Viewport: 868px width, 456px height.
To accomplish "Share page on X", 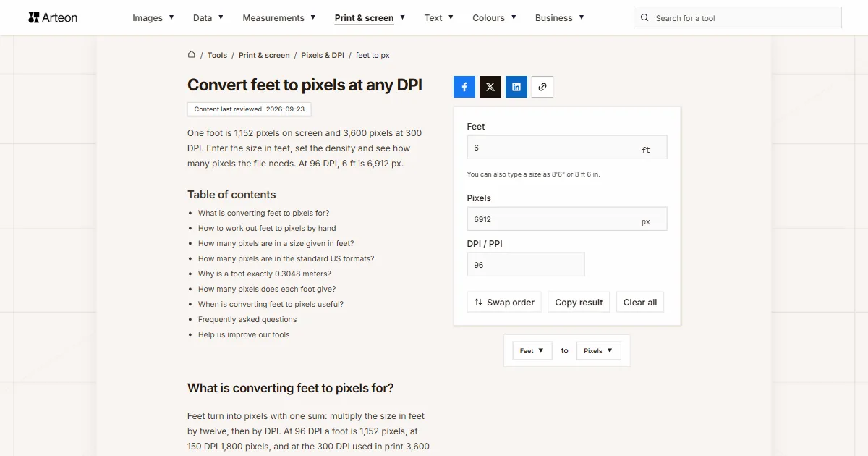I will [490, 87].
